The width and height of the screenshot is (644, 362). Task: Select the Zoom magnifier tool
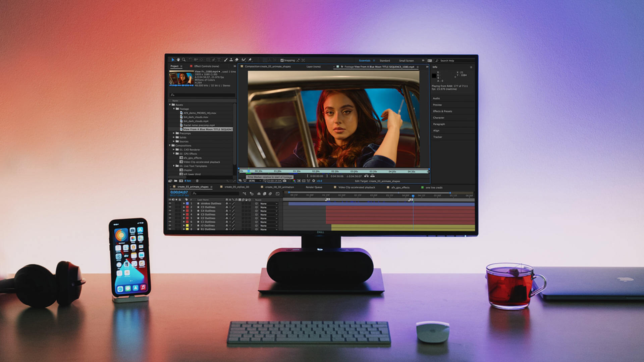[183, 60]
